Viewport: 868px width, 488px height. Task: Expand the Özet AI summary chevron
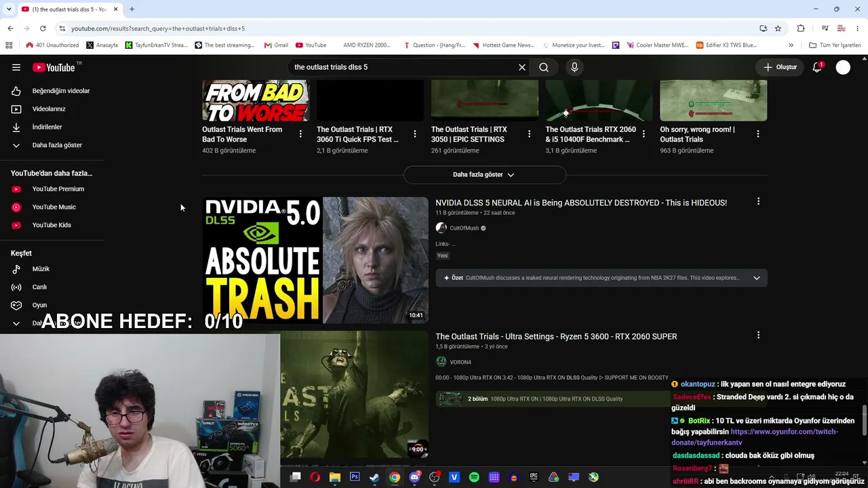tap(757, 278)
